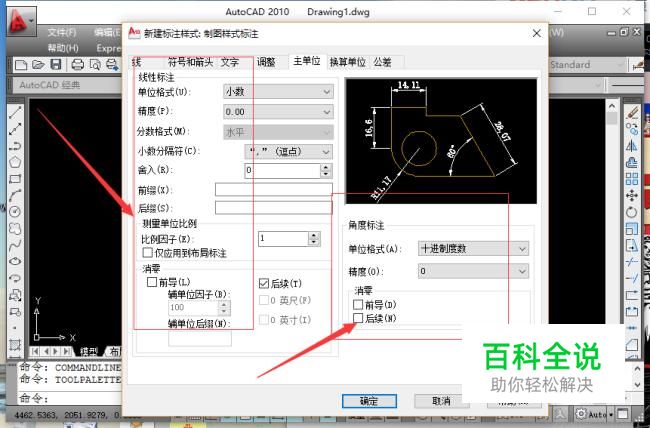Screen dimensions: 650x428
Task: Select the Copy objects tool
Action: coord(632,129)
